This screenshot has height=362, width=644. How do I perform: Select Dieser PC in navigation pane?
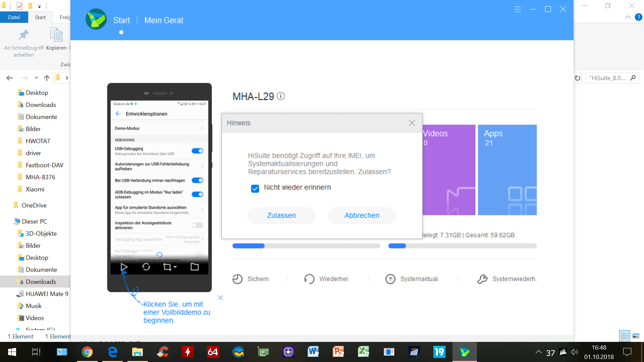[x=34, y=221]
